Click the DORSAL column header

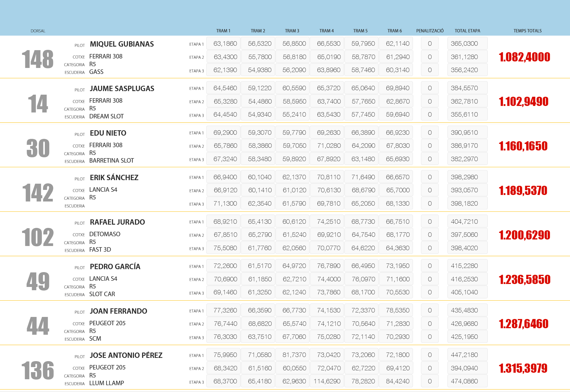pyautogui.click(x=38, y=31)
